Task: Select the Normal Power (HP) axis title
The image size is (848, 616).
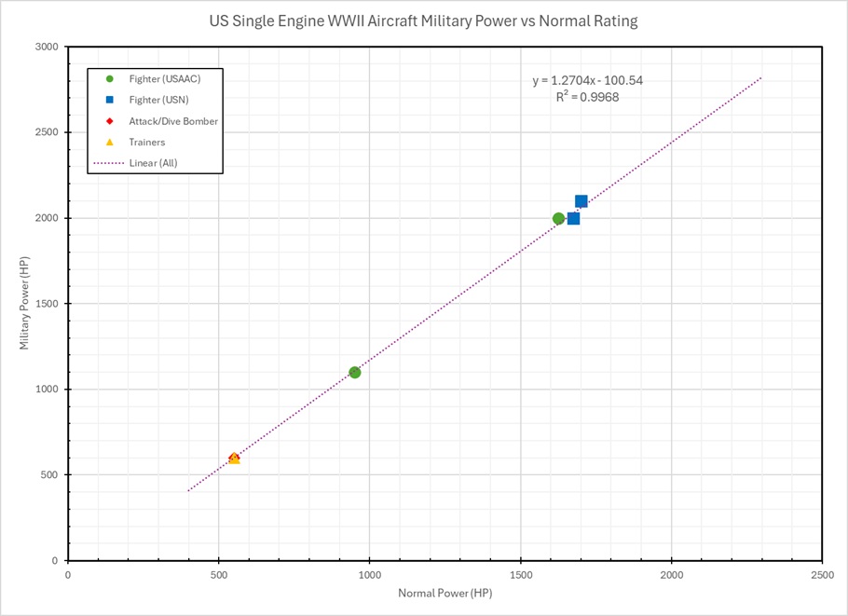Action: pos(445,594)
